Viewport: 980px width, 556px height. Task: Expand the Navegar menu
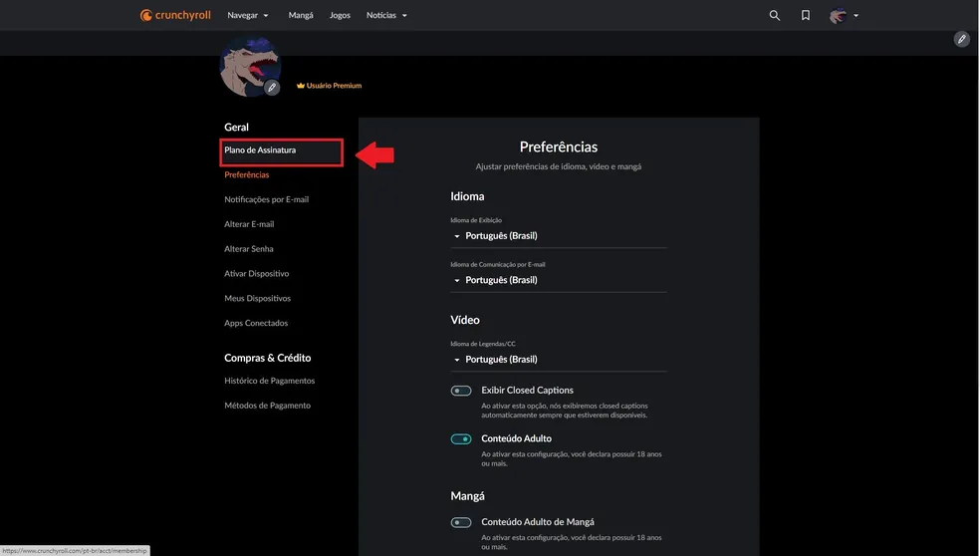tap(248, 16)
